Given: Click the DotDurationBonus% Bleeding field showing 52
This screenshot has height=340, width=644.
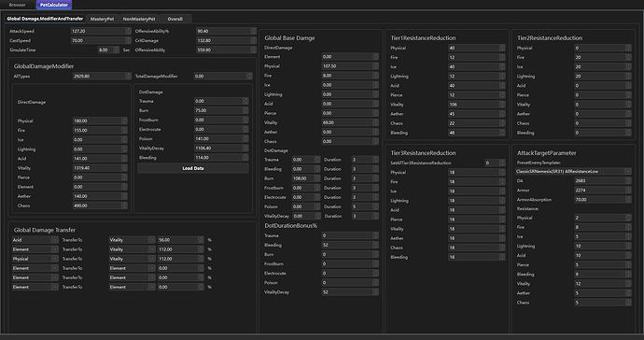Looking at the screenshot, I should pos(350,246).
